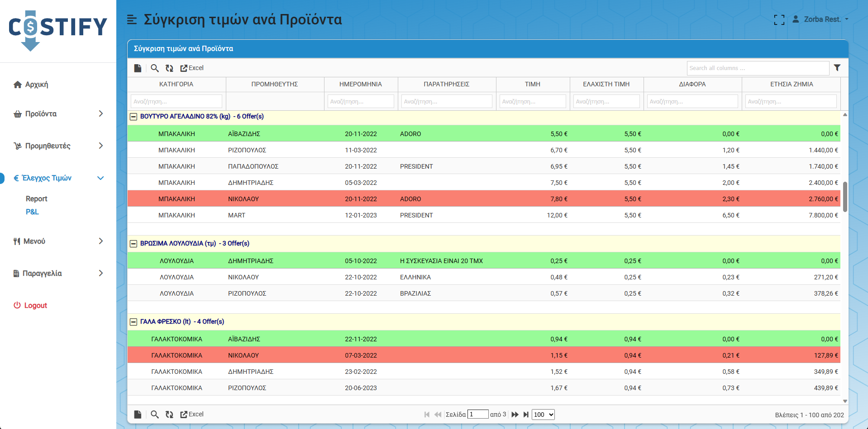Toggle fullscreen mode icon
Image resolution: width=868 pixels, height=429 pixels.
(x=779, y=19)
